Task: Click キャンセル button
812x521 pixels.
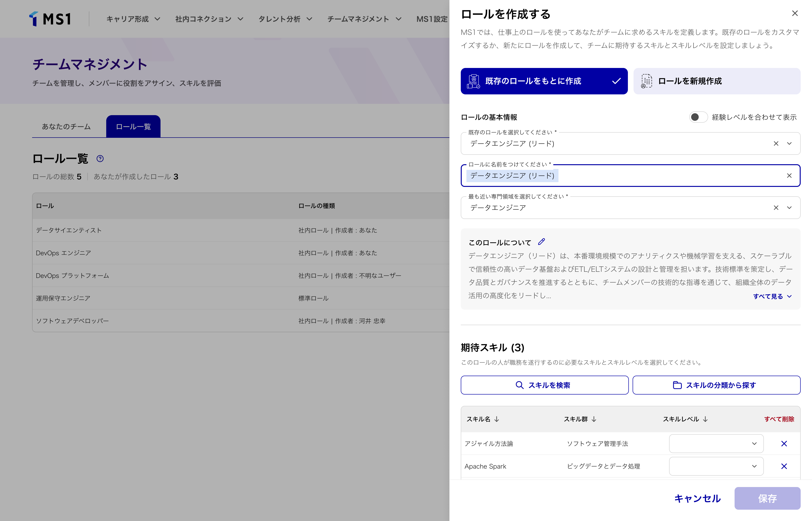Action: pos(697,498)
